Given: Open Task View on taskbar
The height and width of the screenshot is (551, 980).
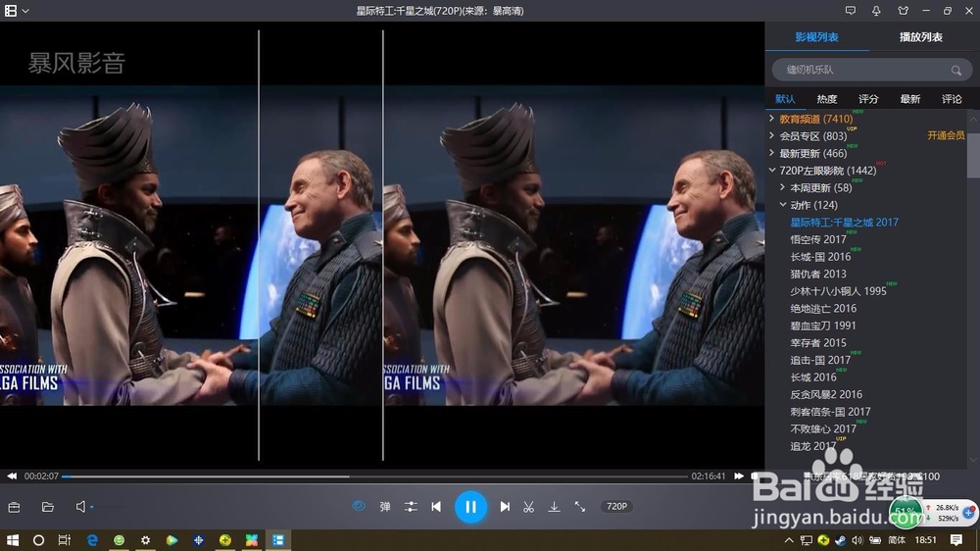Looking at the screenshot, I should click(x=65, y=540).
